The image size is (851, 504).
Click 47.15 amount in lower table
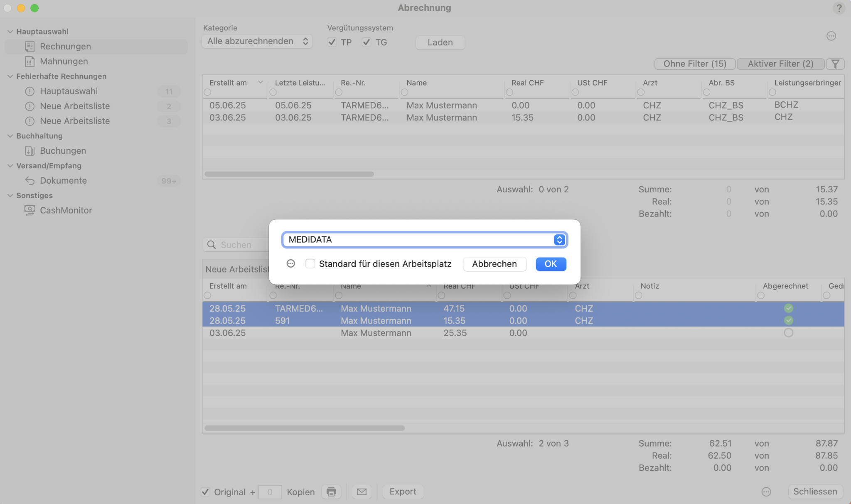pyautogui.click(x=454, y=308)
